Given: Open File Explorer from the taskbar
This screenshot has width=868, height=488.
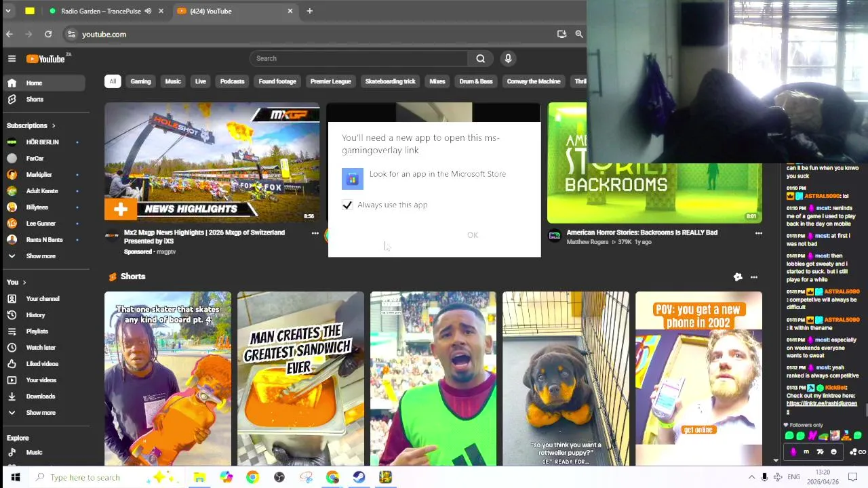Looking at the screenshot, I should 199,477.
